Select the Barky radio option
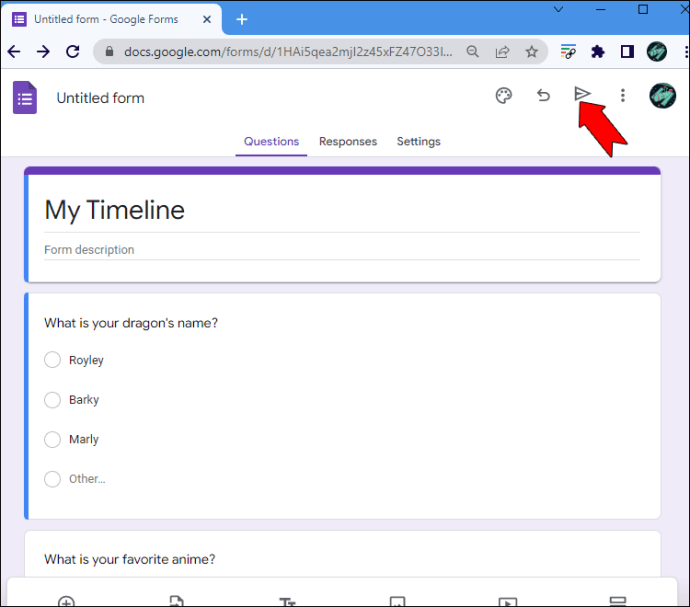Viewport: 690px width, 607px height. [x=52, y=400]
